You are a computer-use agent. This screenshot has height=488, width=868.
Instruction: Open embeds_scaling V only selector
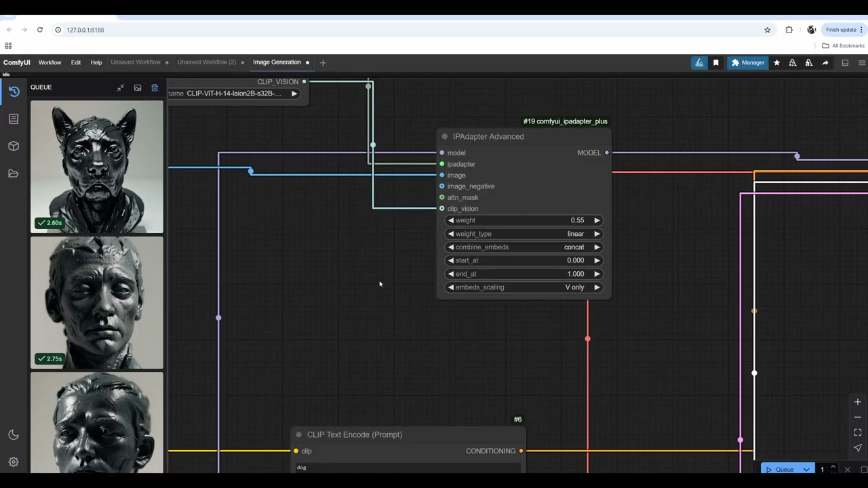tap(524, 287)
